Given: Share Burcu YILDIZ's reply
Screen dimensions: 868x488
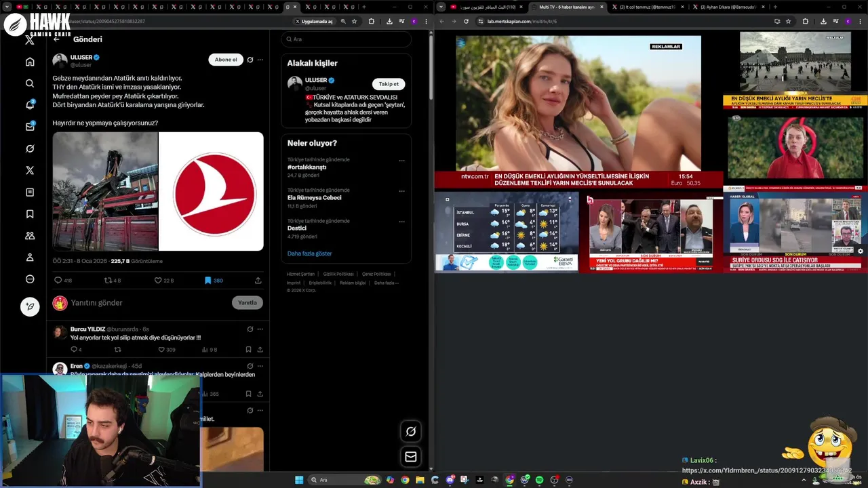Looking at the screenshot, I should (x=260, y=350).
